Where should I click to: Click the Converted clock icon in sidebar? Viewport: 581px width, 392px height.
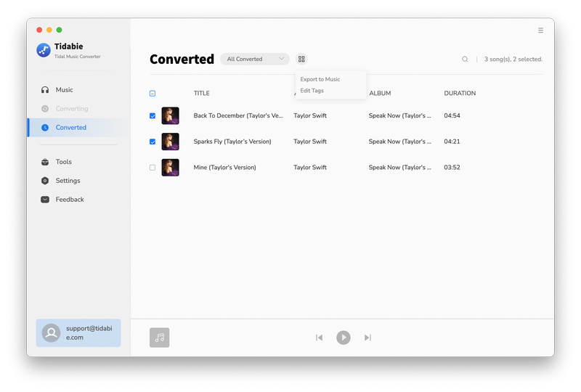pos(45,128)
